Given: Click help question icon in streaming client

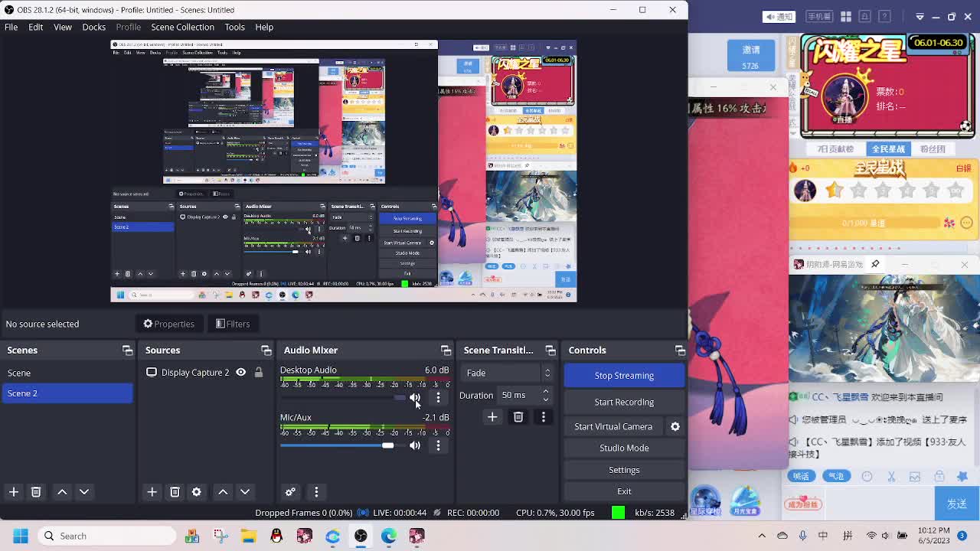Looking at the screenshot, I should pyautogui.click(x=884, y=16).
